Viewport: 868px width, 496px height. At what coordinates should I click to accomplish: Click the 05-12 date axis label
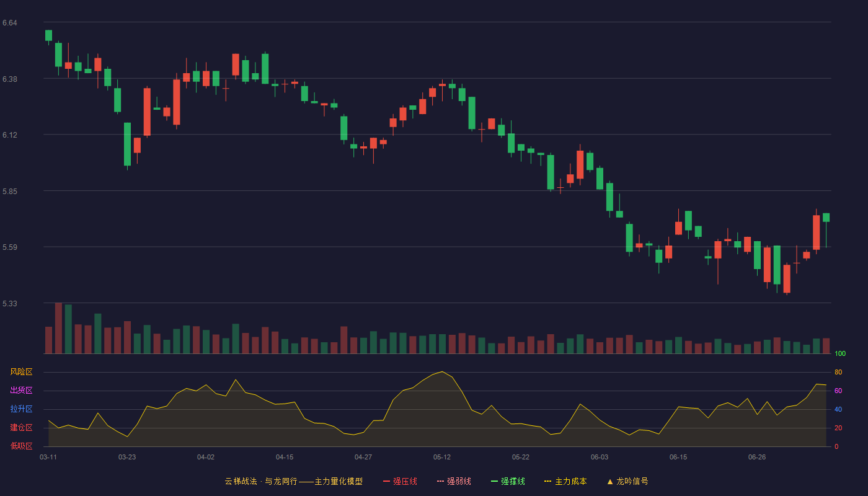(442, 457)
